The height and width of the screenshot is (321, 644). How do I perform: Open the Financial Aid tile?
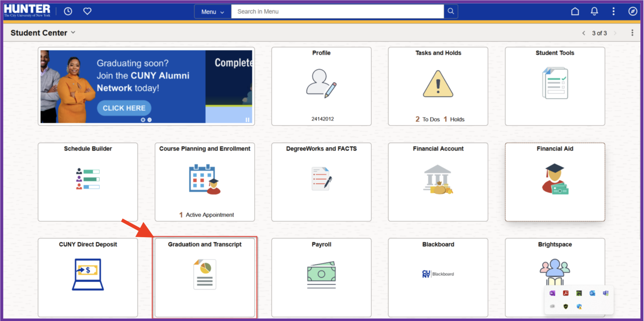(555, 182)
